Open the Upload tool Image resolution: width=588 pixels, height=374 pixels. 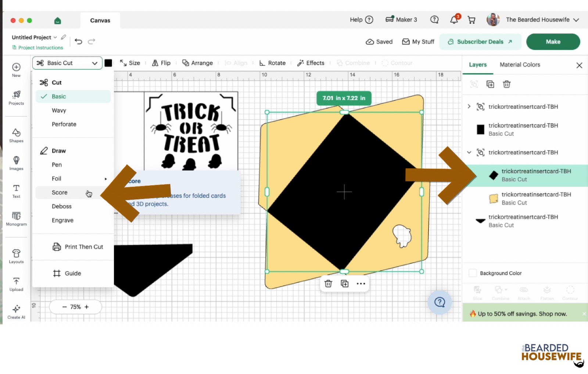tap(16, 284)
